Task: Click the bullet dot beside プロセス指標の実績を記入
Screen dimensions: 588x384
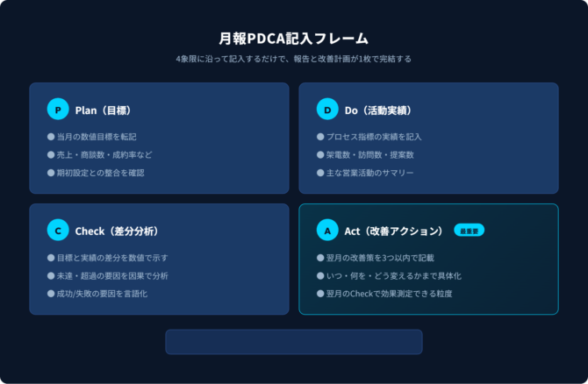Action: click(320, 137)
